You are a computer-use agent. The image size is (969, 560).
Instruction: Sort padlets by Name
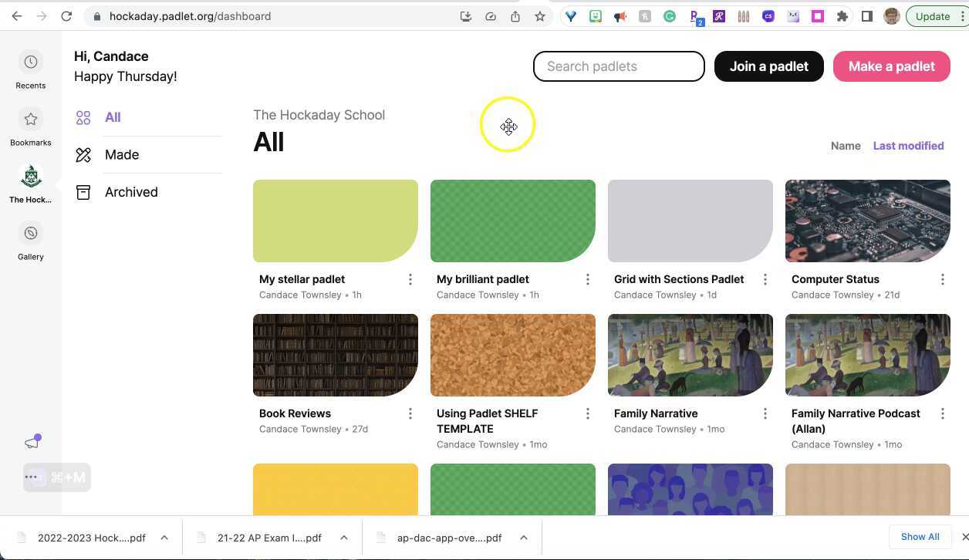(845, 146)
